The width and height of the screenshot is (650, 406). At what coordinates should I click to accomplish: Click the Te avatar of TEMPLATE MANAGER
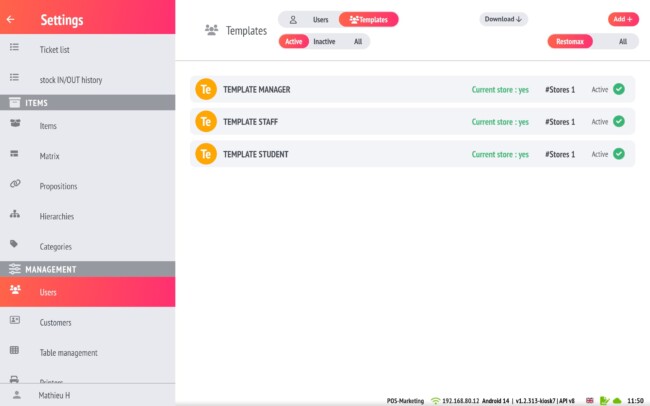click(x=206, y=89)
